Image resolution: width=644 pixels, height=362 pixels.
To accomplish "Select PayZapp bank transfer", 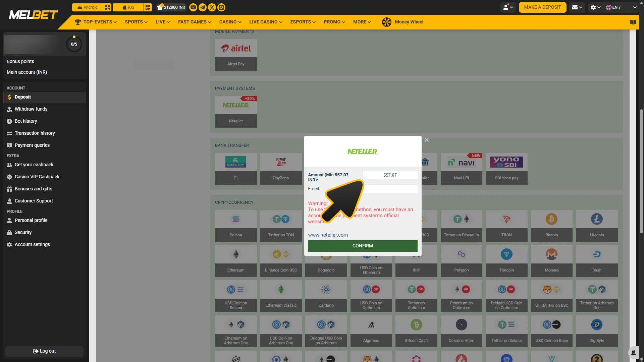I will pos(281,169).
